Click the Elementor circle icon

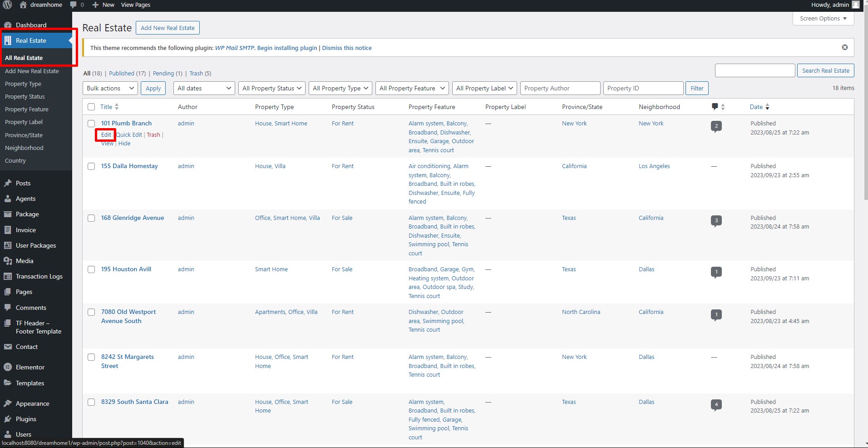(8, 367)
